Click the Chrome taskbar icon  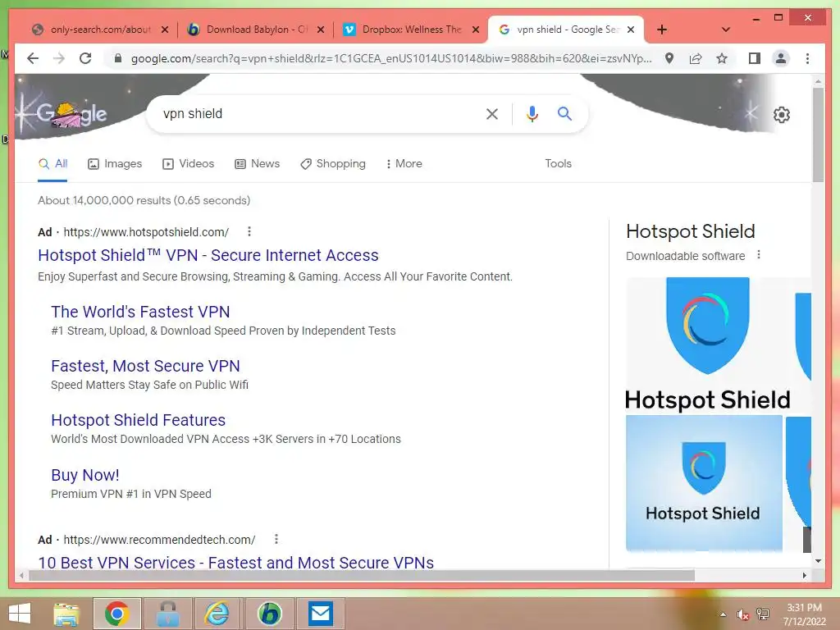click(x=116, y=614)
